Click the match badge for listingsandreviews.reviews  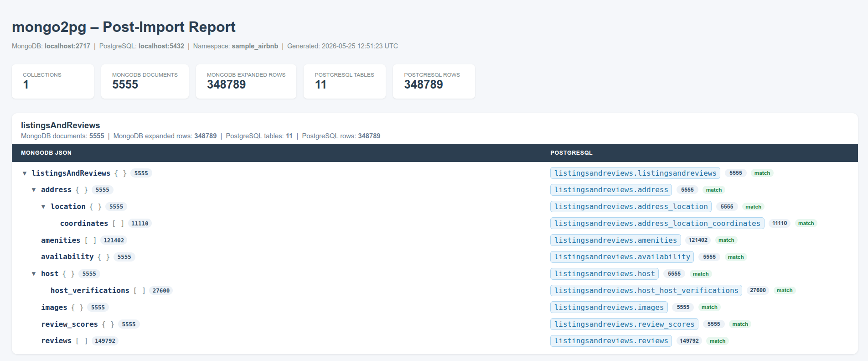[718, 341]
